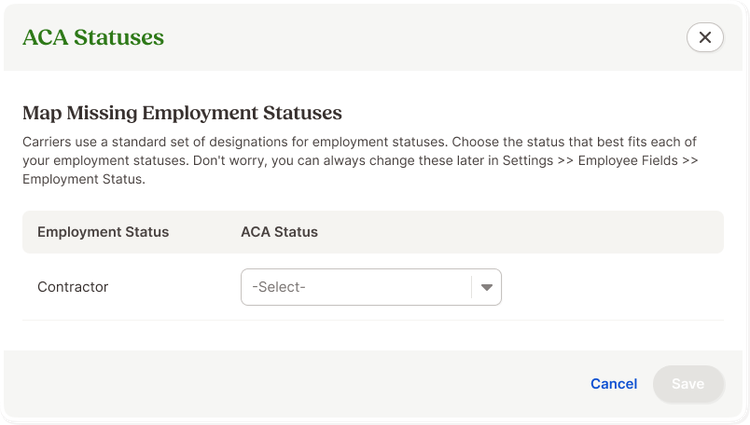This screenshot has height=425, width=750.
Task: Close the ACA Statuses dialog
Action: coord(705,37)
